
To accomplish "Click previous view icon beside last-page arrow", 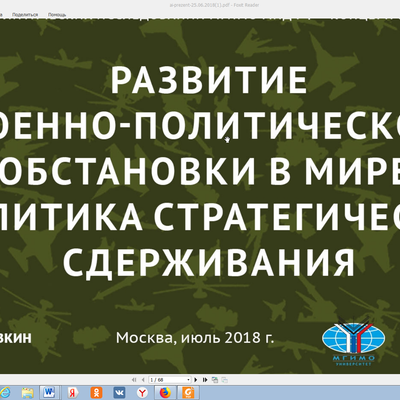I will [x=215, y=380].
